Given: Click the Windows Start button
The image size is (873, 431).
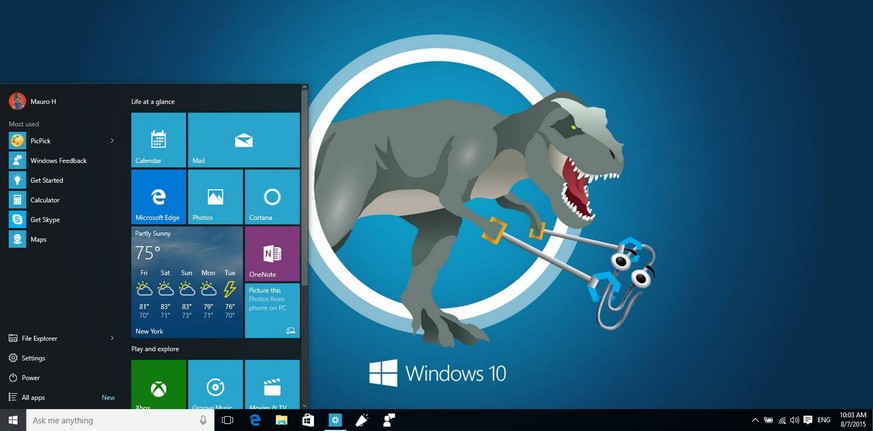Looking at the screenshot, I should (13, 420).
